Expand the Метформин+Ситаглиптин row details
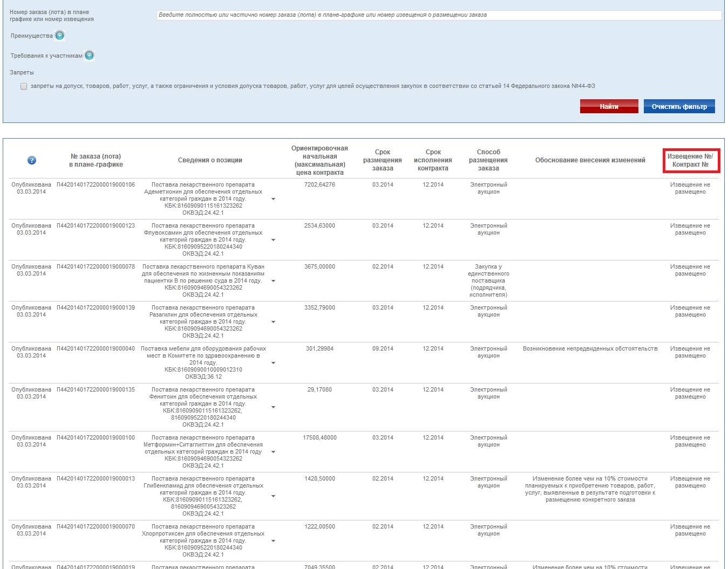The width and height of the screenshot is (728, 569). [273, 452]
